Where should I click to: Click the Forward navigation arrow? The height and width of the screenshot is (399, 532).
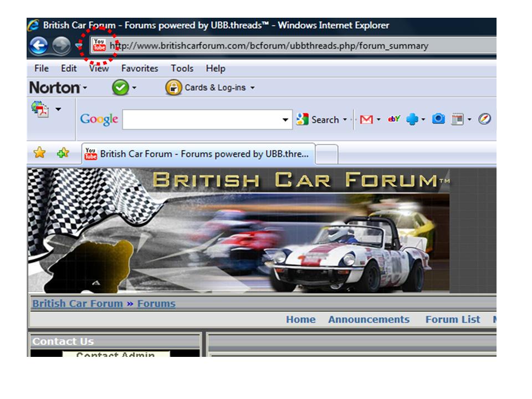point(62,45)
